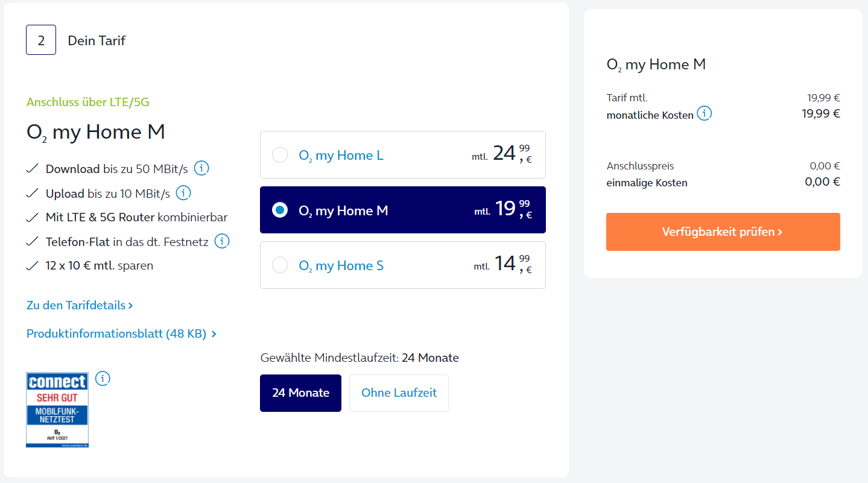Click the O2 my Home L price
Image resolution: width=868 pixels, height=483 pixels.
(x=502, y=154)
